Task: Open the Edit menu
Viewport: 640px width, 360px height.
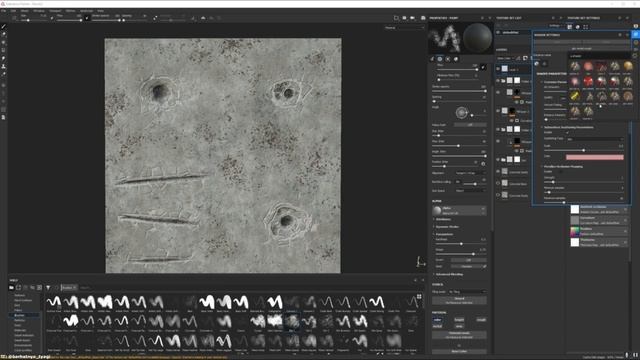Action: pyautogui.click(x=13, y=11)
